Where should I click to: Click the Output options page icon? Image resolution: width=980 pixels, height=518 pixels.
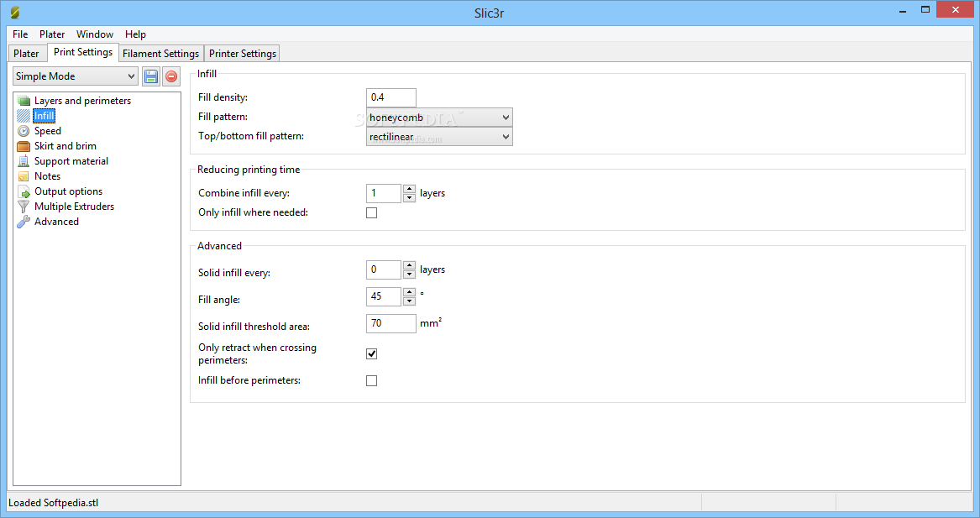tap(24, 191)
